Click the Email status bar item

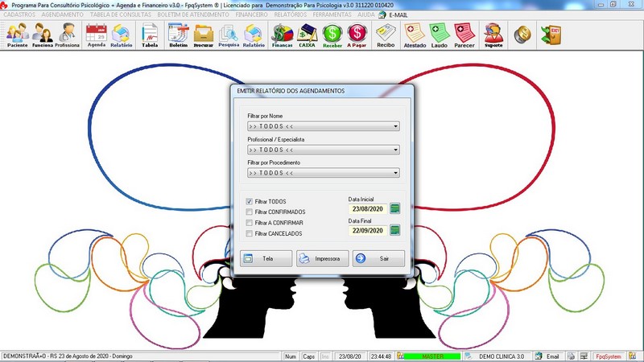point(548,356)
